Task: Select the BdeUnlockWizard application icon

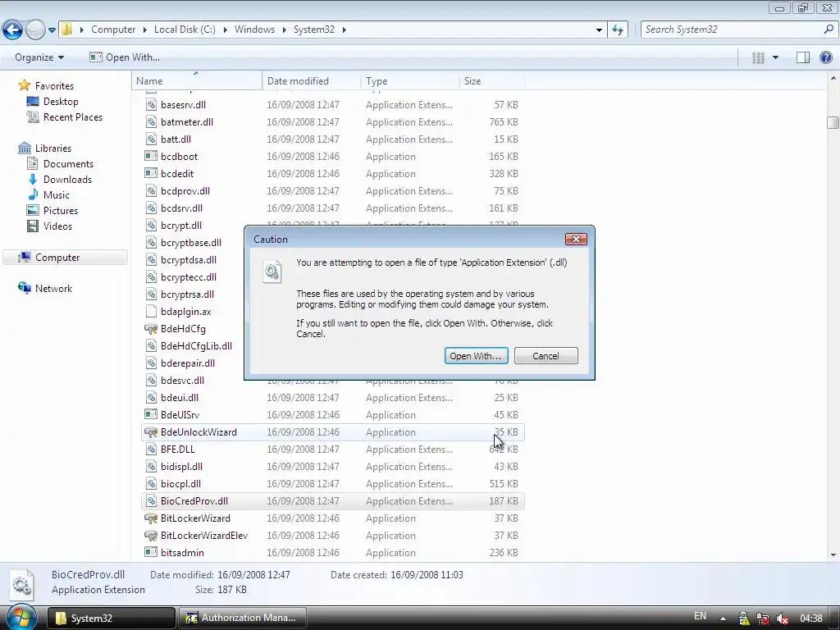Action: [151, 431]
